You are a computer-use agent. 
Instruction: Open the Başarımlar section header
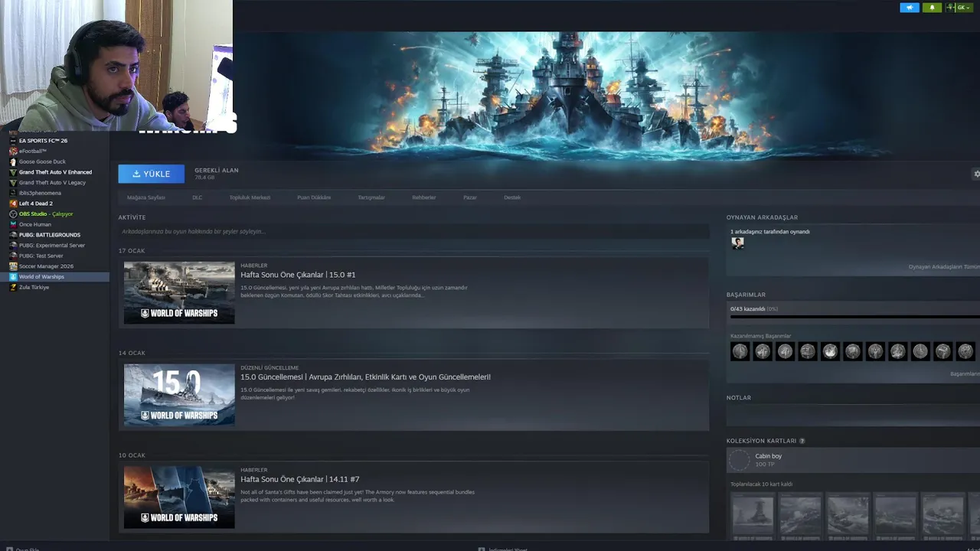point(746,295)
